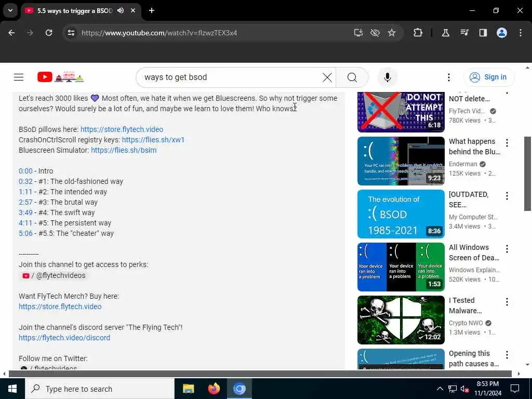Search with your voice microphone

[x=387, y=77]
